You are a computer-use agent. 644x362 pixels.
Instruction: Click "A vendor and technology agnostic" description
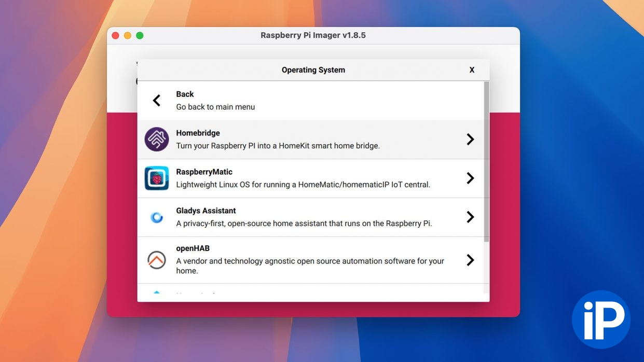(x=310, y=266)
